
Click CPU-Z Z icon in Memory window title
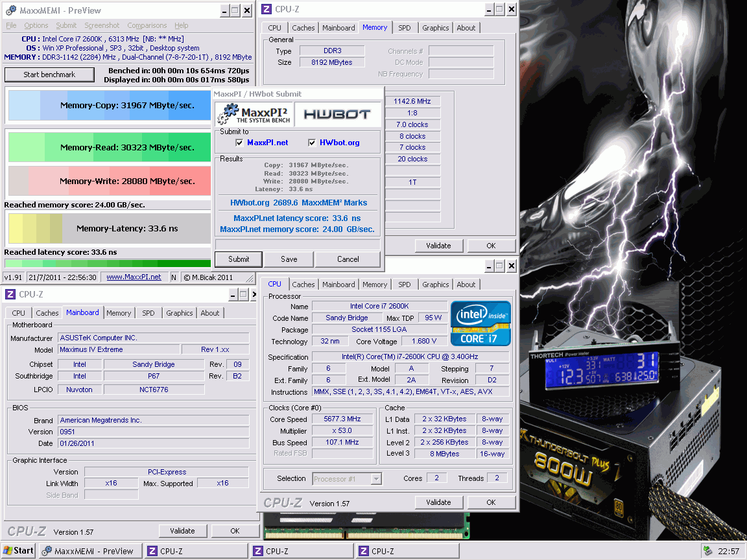(267, 9)
